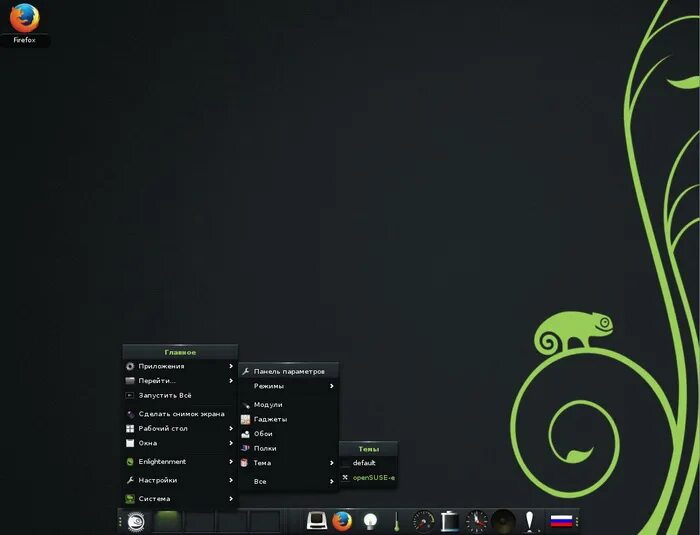
Task: Expand arrow next to Enlightenment
Action: pos(231,462)
